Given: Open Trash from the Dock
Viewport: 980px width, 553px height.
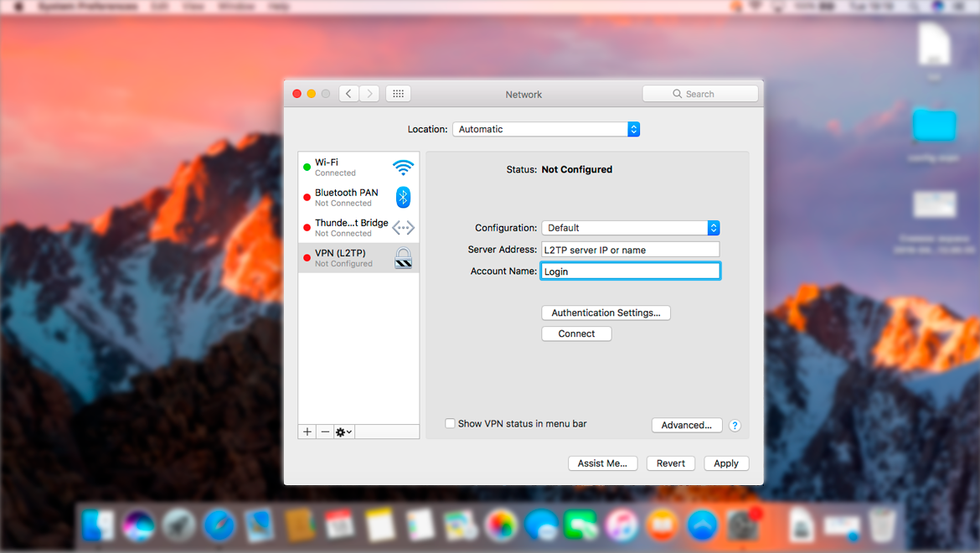Looking at the screenshot, I should click(x=882, y=525).
